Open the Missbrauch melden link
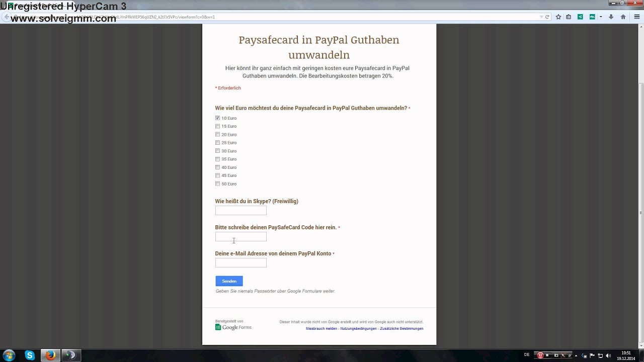 [x=321, y=329]
